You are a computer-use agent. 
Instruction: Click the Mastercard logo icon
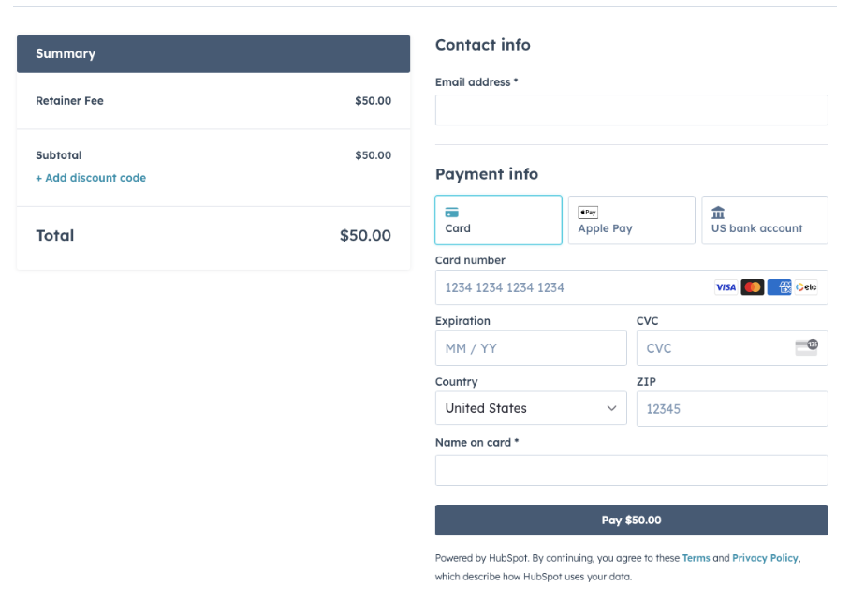[x=753, y=287]
